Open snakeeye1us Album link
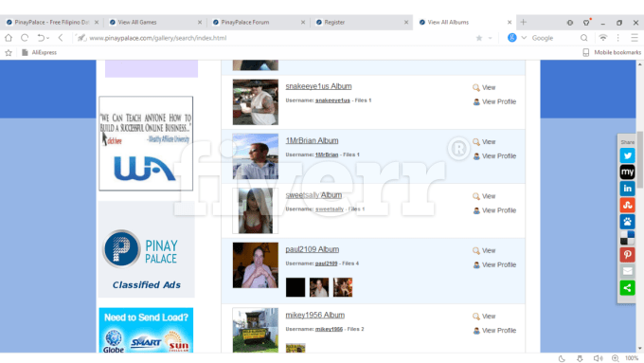 (x=318, y=86)
